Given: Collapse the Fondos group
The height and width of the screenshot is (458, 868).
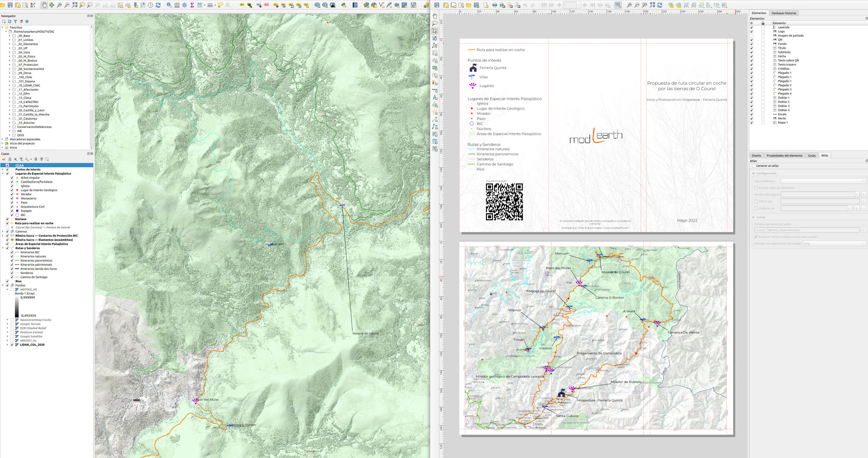Looking at the screenshot, I should [x=3, y=285].
